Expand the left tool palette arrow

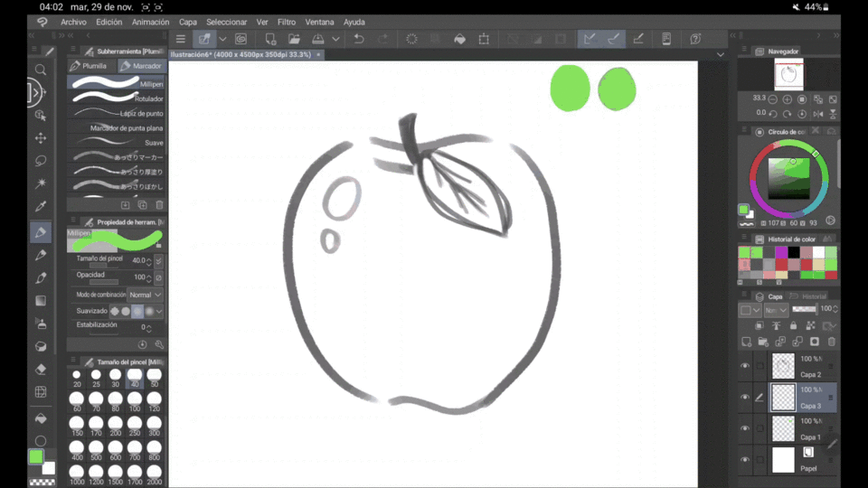(x=36, y=92)
